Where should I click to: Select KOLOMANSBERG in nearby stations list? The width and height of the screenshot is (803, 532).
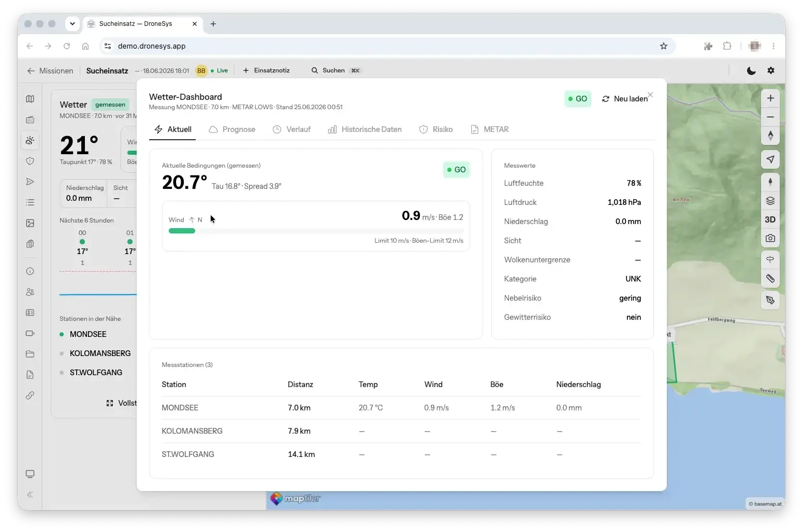[95, 353]
